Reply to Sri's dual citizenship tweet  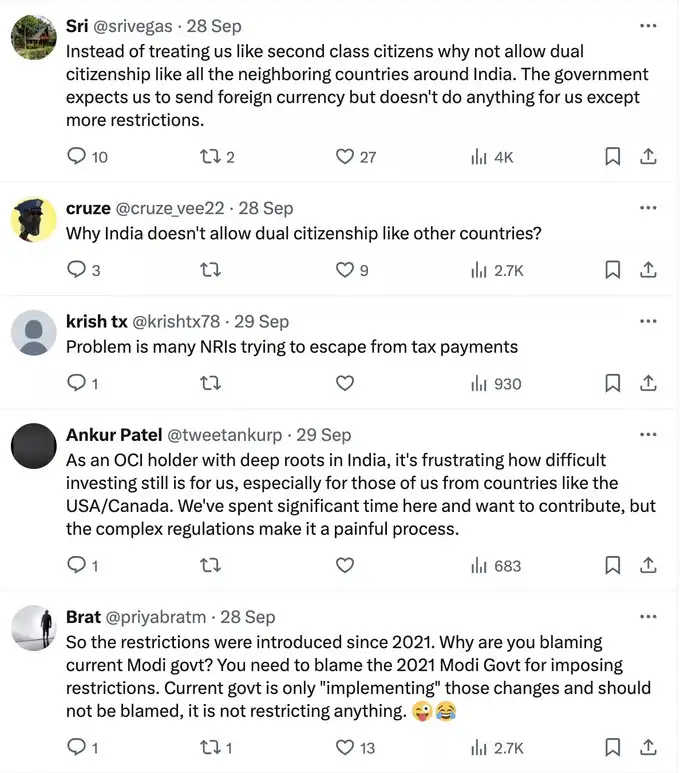pyautogui.click(x=77, y=156)
